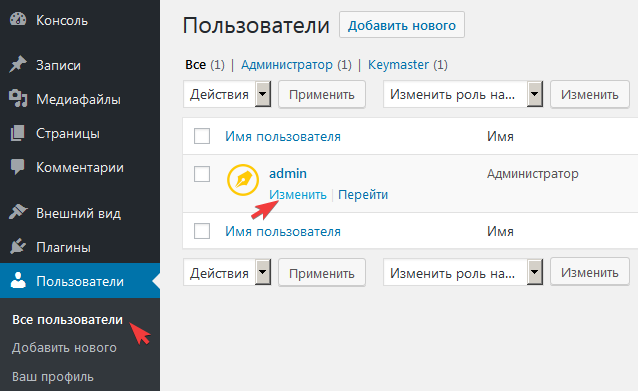Select the Пользователи menu item
Screen dimensions: 638x391
coord(80,281)
